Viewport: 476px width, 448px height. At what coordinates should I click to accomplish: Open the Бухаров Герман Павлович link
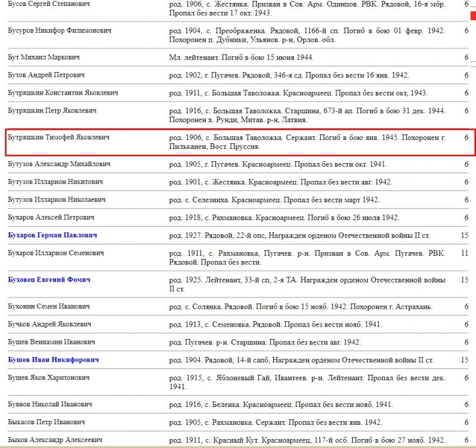[x=52, y=235]
